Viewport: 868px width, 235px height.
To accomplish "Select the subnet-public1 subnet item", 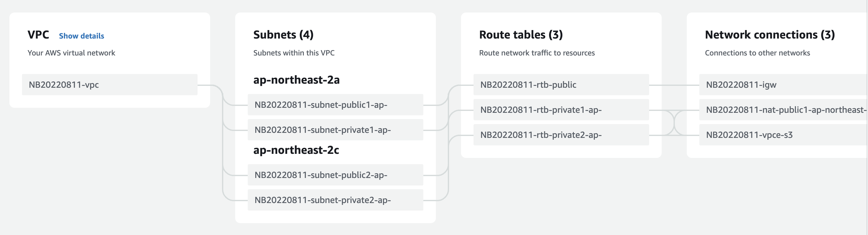I will pos(335,105).
